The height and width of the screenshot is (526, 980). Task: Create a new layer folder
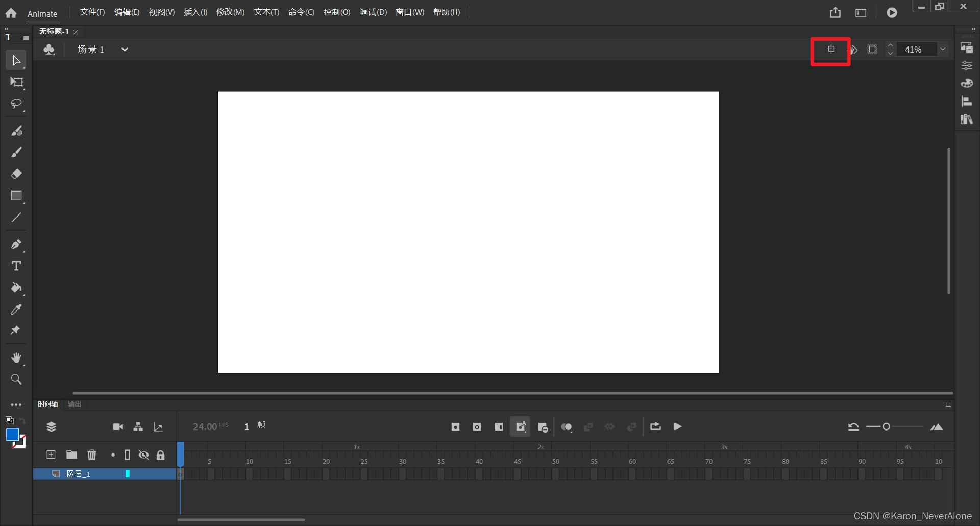click(71, 455)
